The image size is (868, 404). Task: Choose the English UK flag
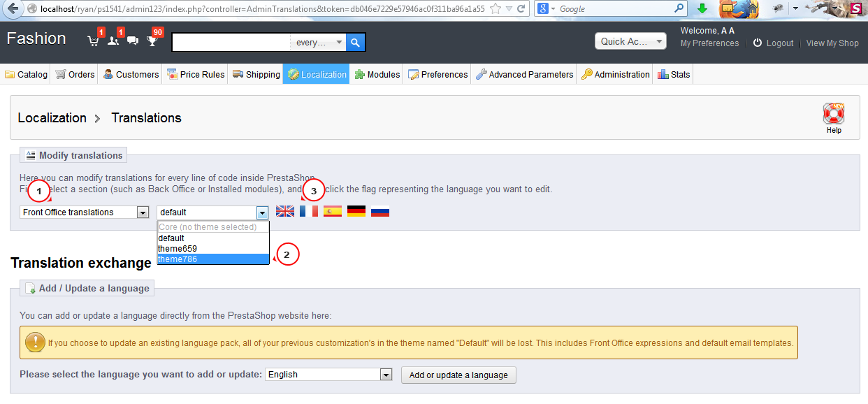coord(285,211)
